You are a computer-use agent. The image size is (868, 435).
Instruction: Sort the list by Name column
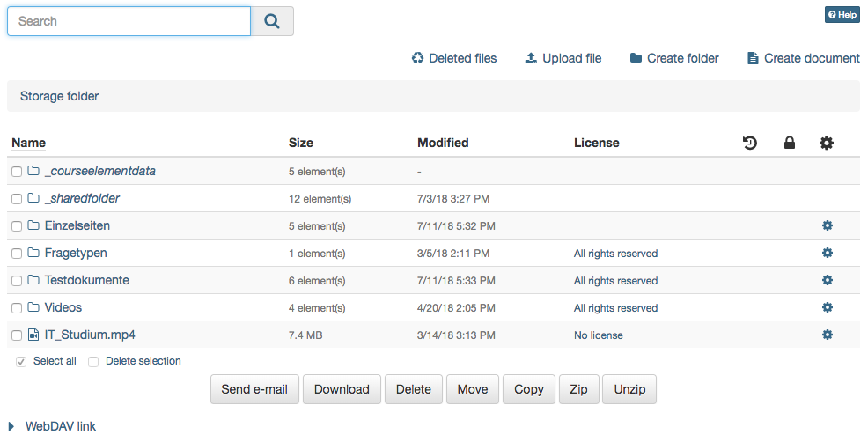[x=28, y=143]
